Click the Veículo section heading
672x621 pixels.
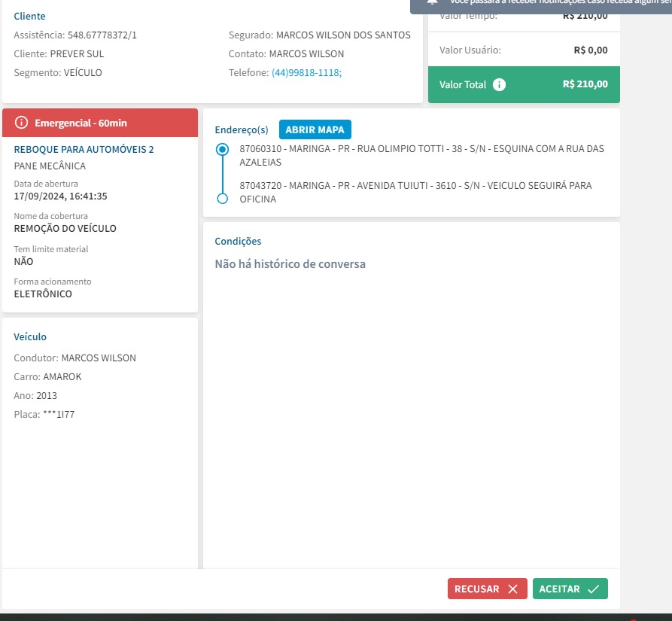(x=30, y=337)
